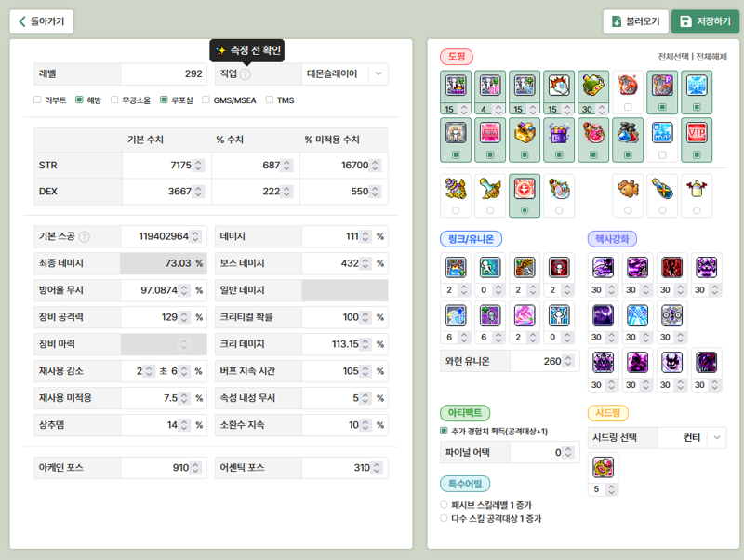Adjust the 방어율 무시 stepper

tap(184, 290)
